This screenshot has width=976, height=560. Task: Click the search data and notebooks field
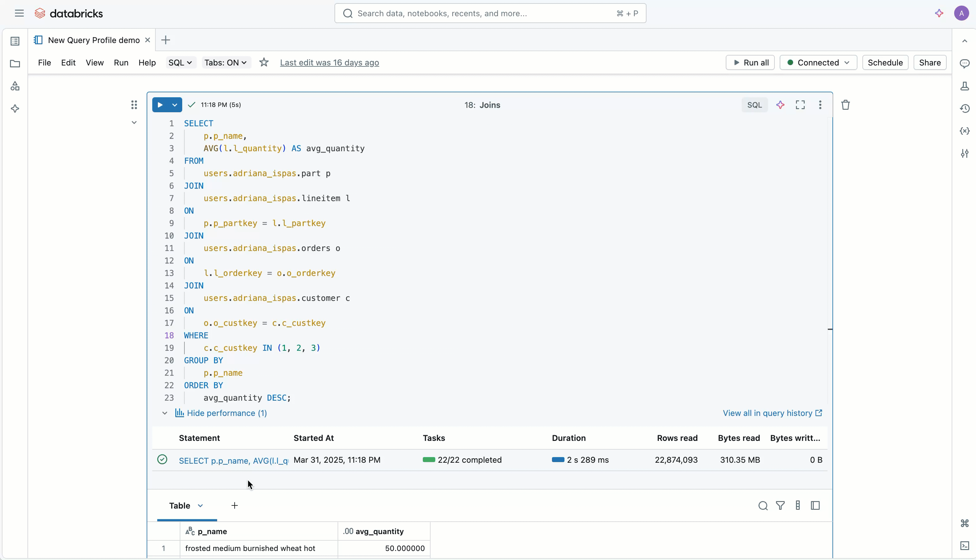(490, 13)
